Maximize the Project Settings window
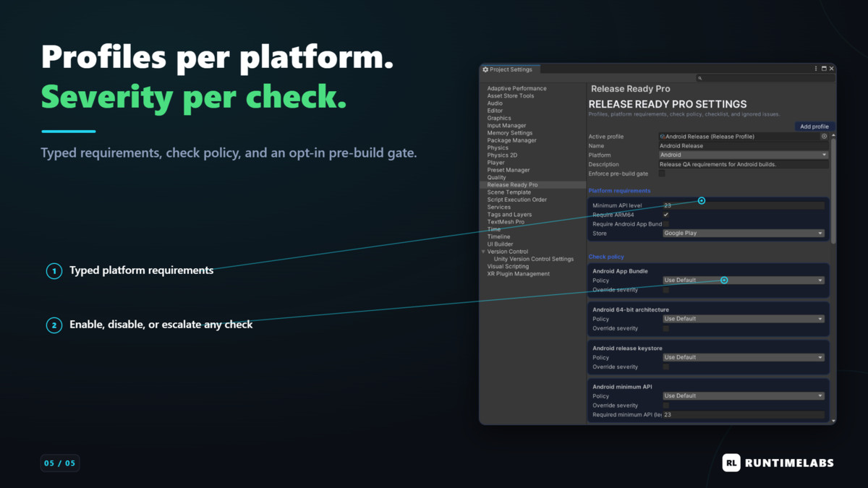Screen dimensions: 868x488 coord(824,69)
